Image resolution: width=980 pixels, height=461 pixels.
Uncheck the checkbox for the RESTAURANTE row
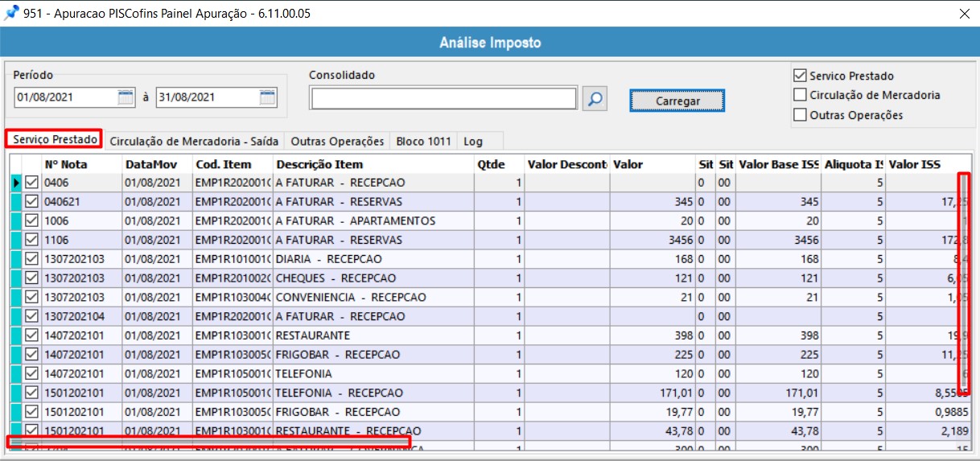[32, 335]
